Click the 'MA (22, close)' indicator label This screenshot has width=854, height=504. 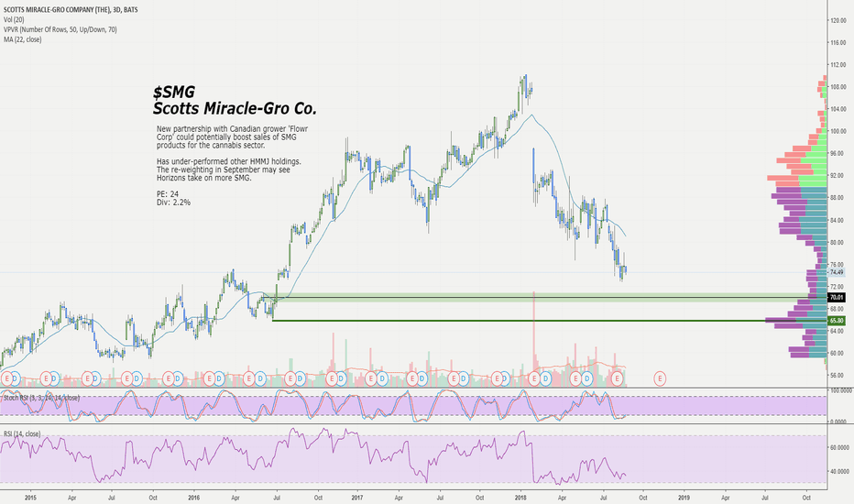[x=22, y=39]
